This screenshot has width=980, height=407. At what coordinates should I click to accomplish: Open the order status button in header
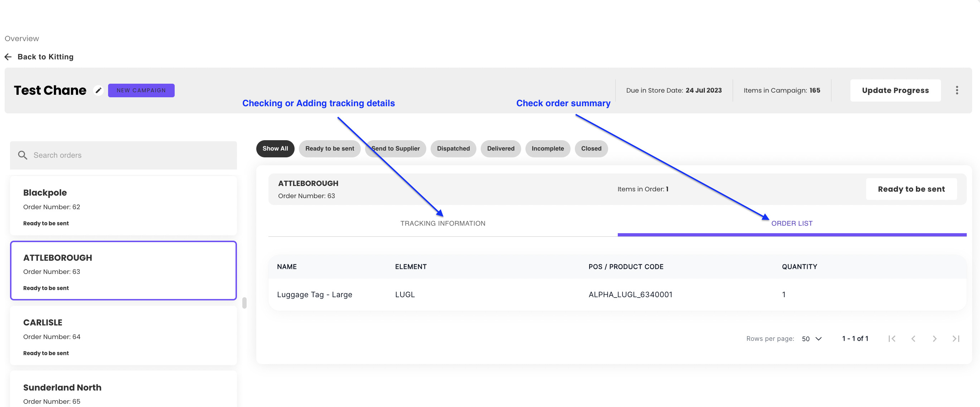click(911, 189)
